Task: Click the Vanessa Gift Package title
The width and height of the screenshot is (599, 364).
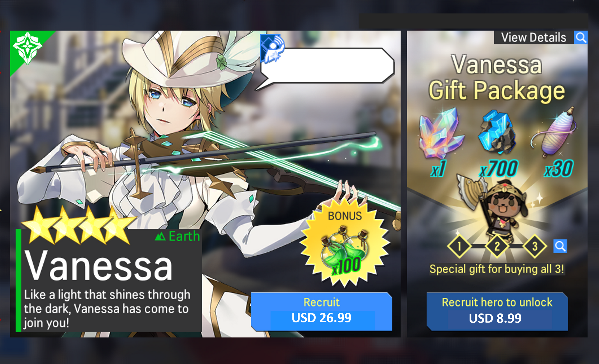Action: (497, 77)
